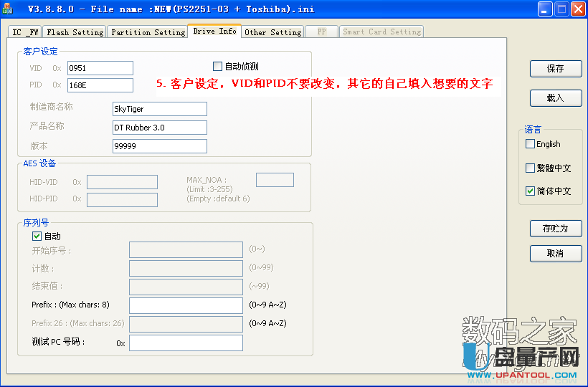
Task: Click the VID field containing 0951
Action: point(100,68)
